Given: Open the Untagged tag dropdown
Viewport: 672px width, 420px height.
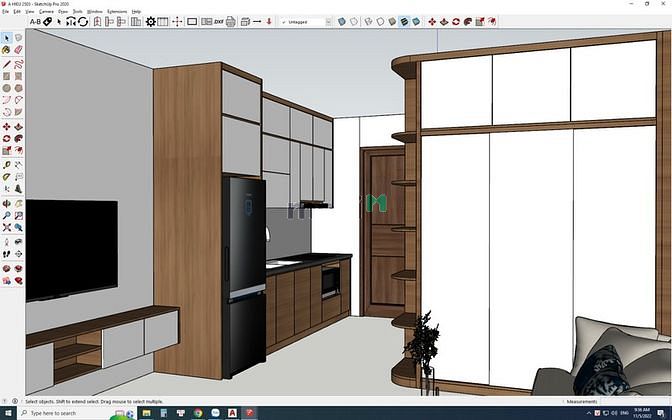Looking at the screenshot, I should 306,21.
